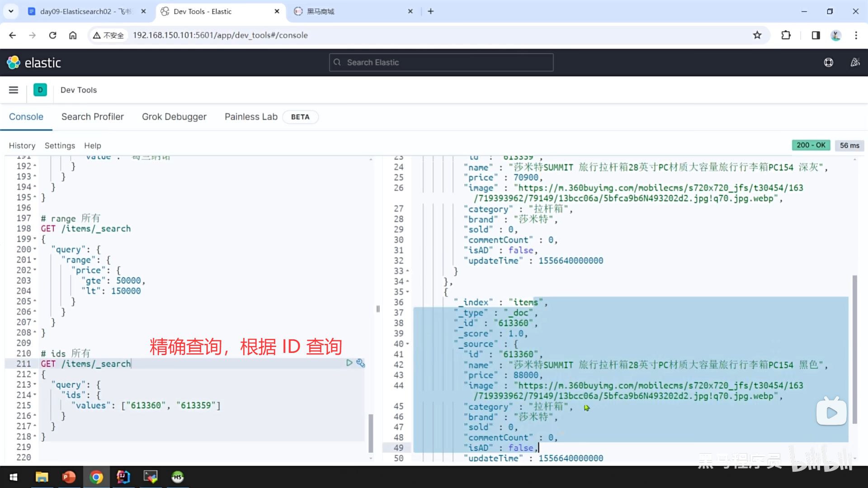The height and width of the screenshot is (488, 868).
Task: Click the video play overlay button
Action: coord(831,413)
